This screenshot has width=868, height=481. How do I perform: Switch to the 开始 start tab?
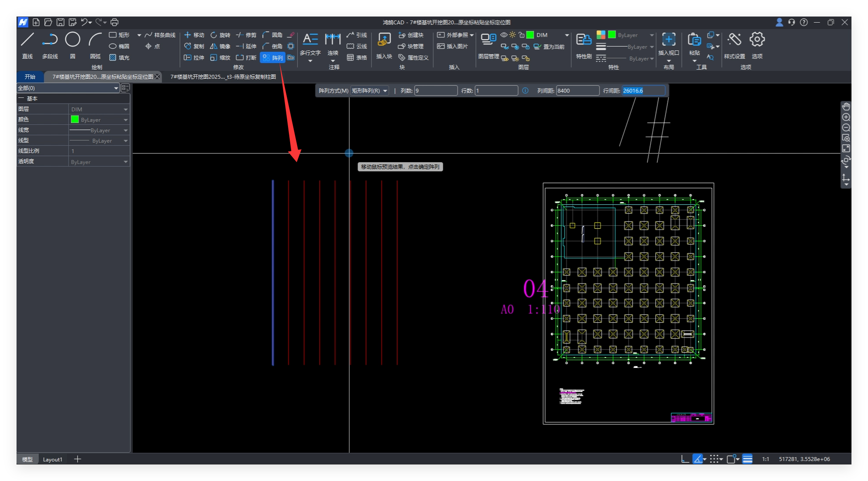[x=30, y=77]
